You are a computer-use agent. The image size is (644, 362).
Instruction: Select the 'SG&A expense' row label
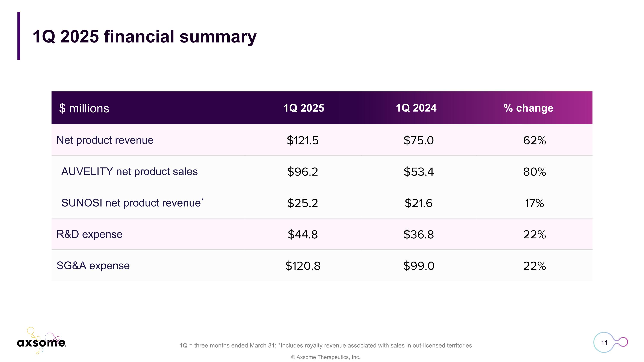click(93, 266)
